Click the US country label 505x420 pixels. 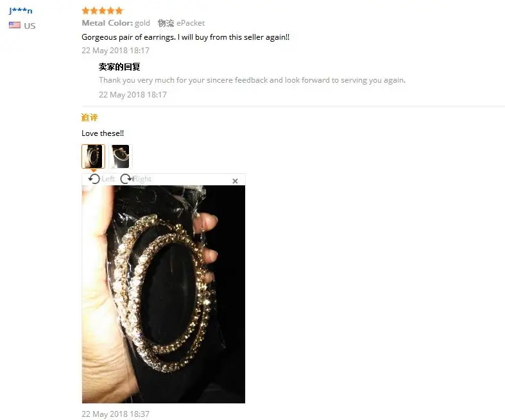point(30,26)
